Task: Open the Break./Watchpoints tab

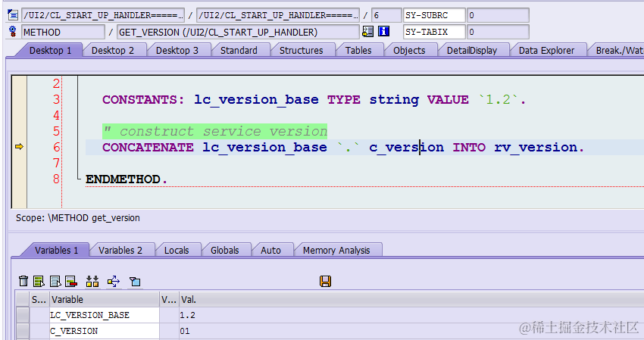Action: coord(618,51)
